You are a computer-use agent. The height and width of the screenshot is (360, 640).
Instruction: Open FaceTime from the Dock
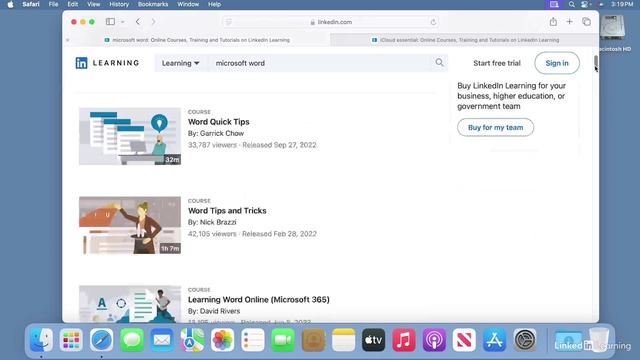coord(283,340)
